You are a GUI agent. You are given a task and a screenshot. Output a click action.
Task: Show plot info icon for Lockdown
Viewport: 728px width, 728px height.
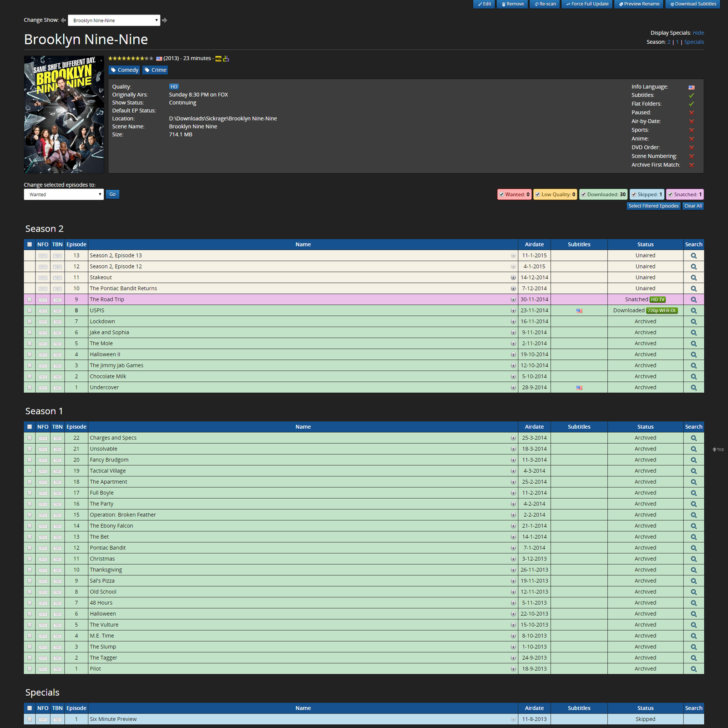(513, 322)
